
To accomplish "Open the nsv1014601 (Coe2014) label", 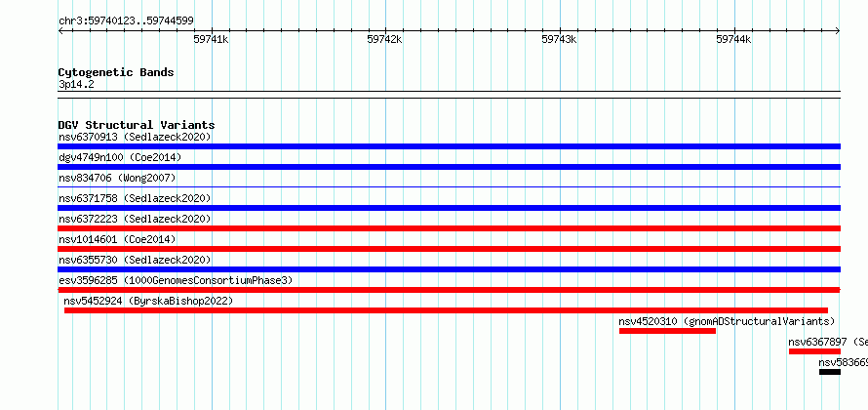I will [117, 239].
